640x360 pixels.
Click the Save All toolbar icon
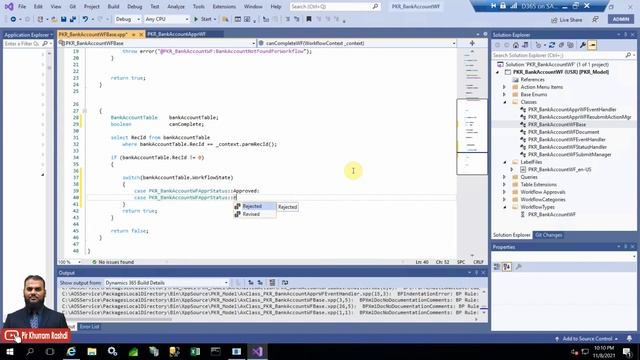[73, 19]
